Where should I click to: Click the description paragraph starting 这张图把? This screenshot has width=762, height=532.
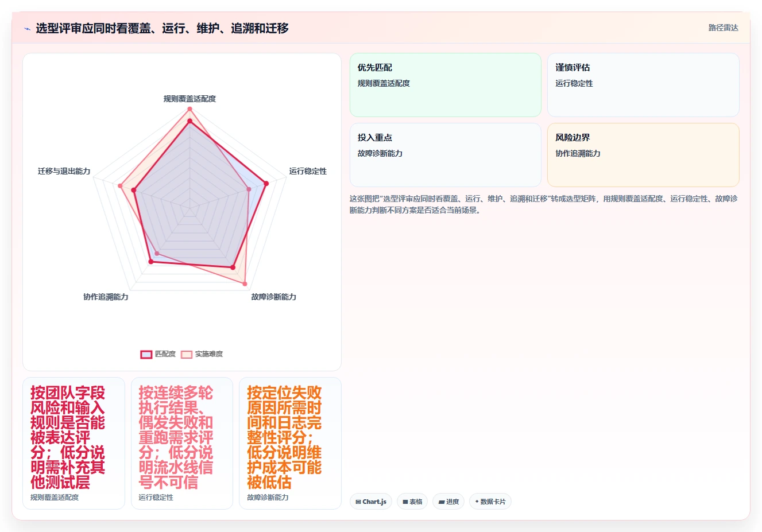[544, 204]
